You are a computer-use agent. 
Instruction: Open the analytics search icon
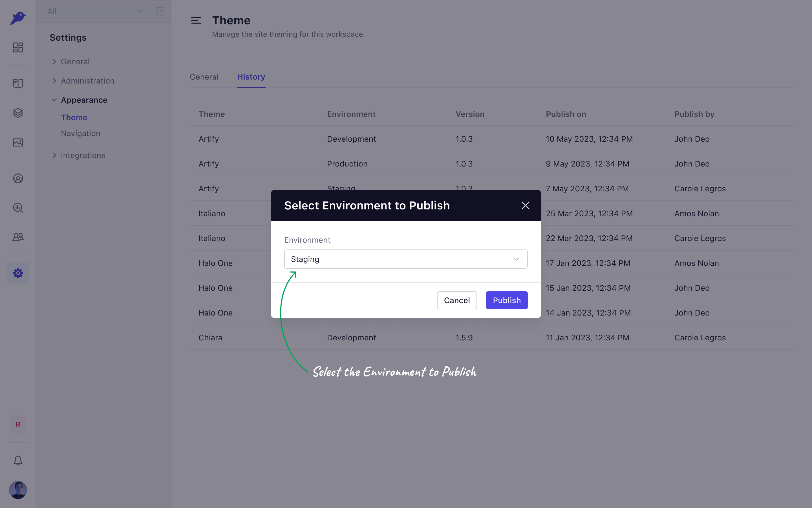tap(18, 208)
